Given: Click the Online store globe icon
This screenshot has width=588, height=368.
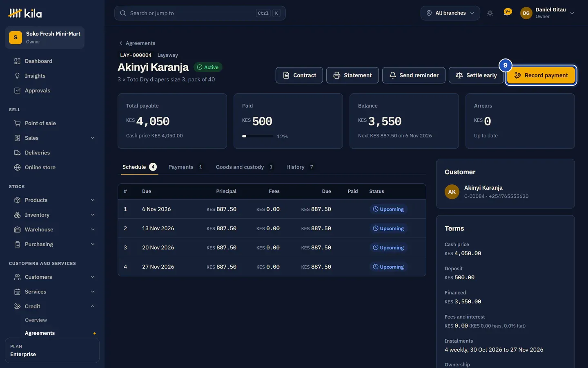Looking at the screenshot, I should pyautogui.click(x=17, y=167).
